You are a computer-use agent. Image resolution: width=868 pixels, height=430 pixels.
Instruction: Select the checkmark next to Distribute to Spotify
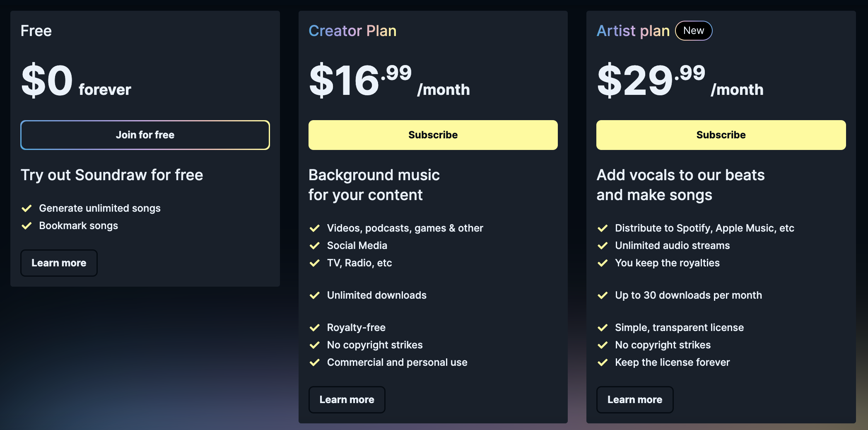point(603,228)
